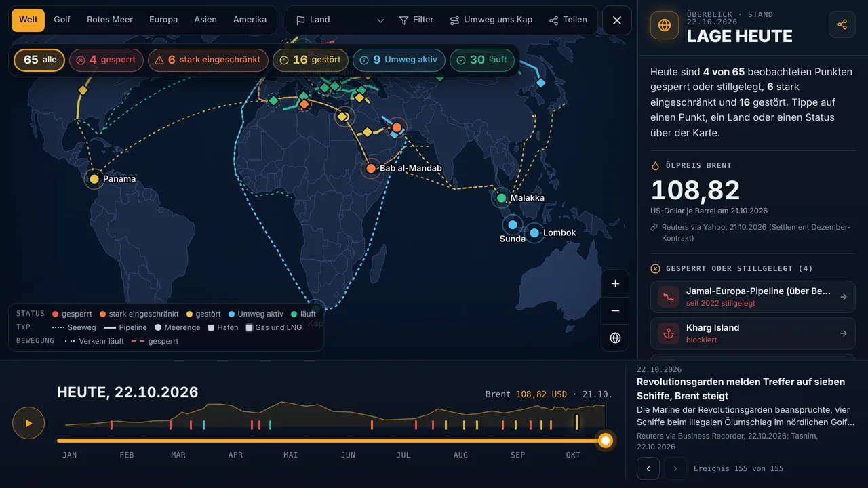This screenshot has height=488, width=868.
Task: Zoom out of the map
Action: (x=615, y=311)
